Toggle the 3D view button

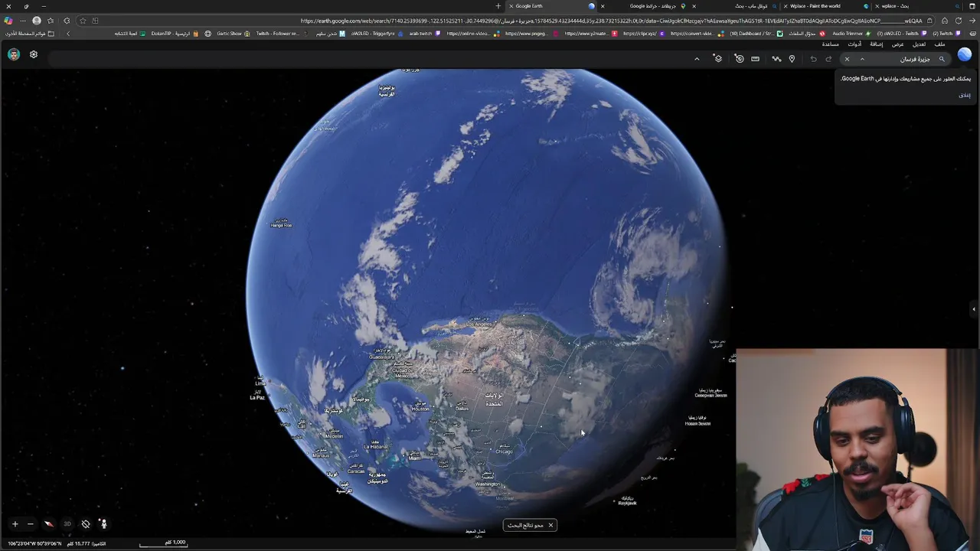point(67,524)
